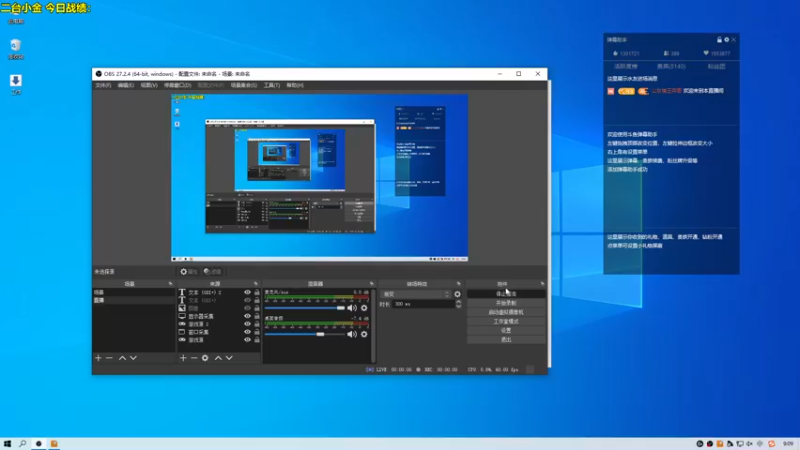This screenshot has height=450, width=800.
Task: Start the virtual camera button
Action: click(x=506, y=312)
